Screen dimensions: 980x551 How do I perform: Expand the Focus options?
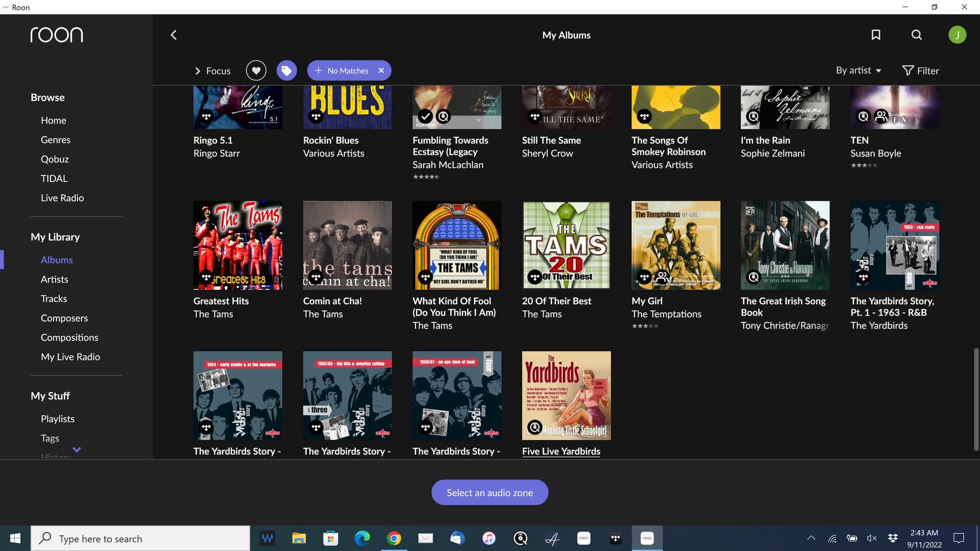[x=212, y=70]
